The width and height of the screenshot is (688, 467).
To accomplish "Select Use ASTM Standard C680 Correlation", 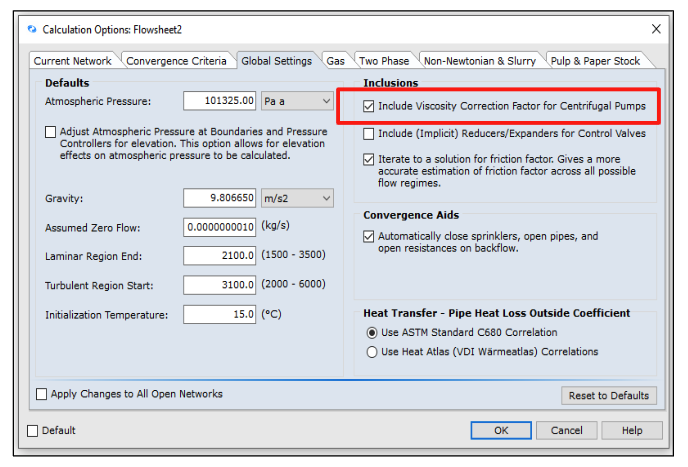I will (x=372, y=333).
